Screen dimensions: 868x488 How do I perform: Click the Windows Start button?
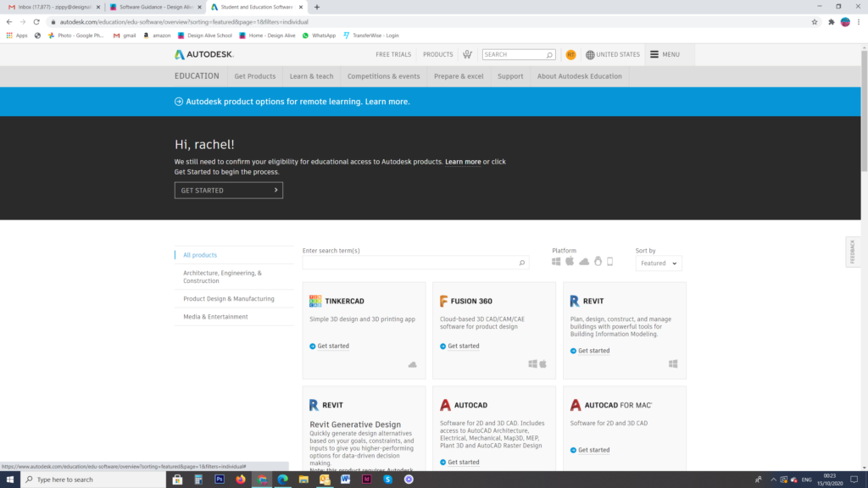coord(10,480)
